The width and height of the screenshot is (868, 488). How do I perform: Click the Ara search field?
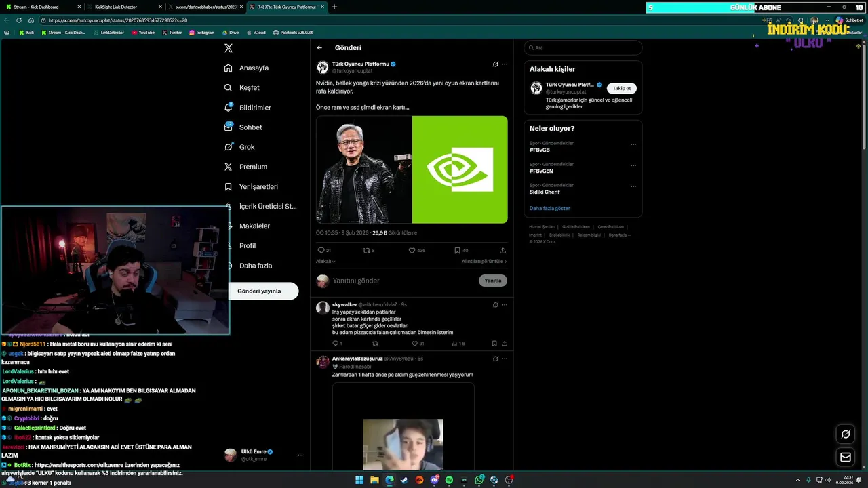coord(583,48)
